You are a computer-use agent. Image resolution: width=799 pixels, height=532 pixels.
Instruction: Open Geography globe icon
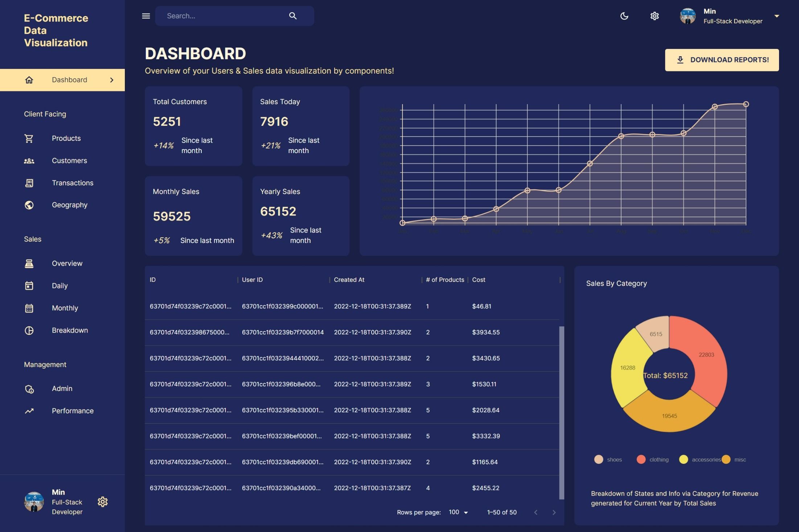click(29, 205)
